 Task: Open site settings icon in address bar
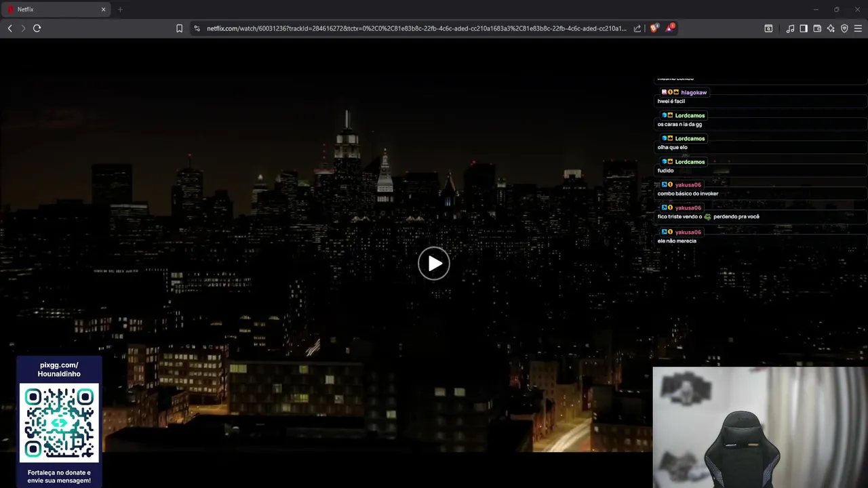click(197, 28)
